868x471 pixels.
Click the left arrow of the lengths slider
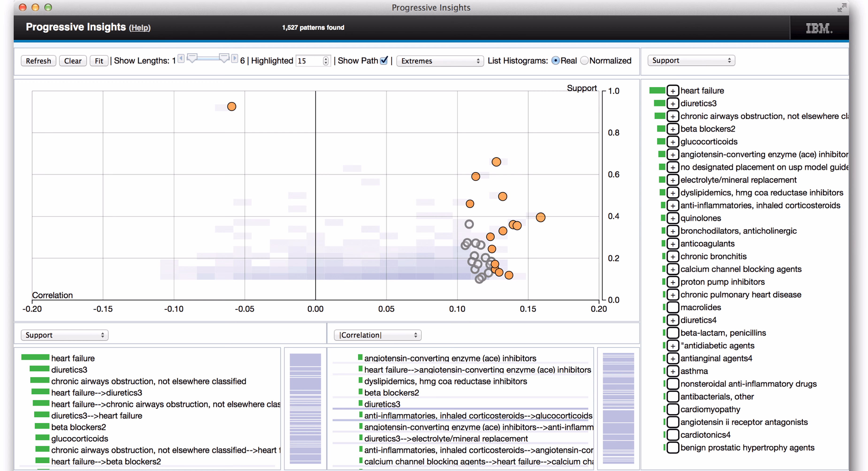[x=181, y=59]
